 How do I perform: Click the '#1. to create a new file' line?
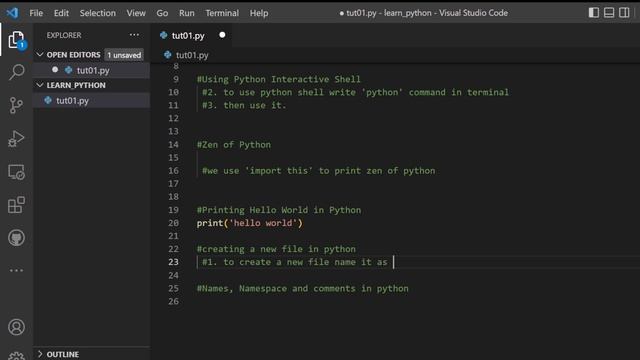click(x=295, y=262)
